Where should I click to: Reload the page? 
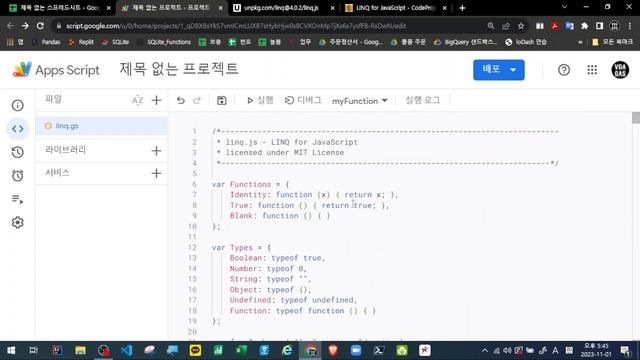click(x=40, y=26)
